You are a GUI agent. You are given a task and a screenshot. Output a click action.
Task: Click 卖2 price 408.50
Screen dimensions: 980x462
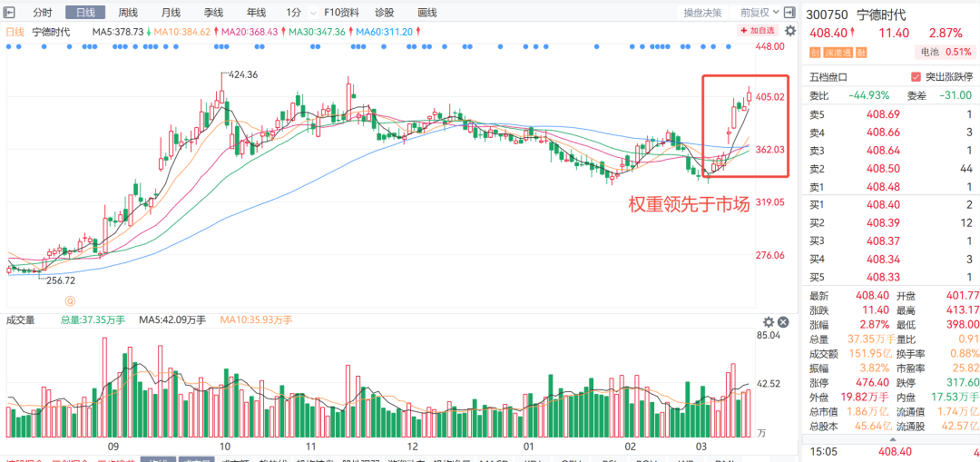pos(883,168)
